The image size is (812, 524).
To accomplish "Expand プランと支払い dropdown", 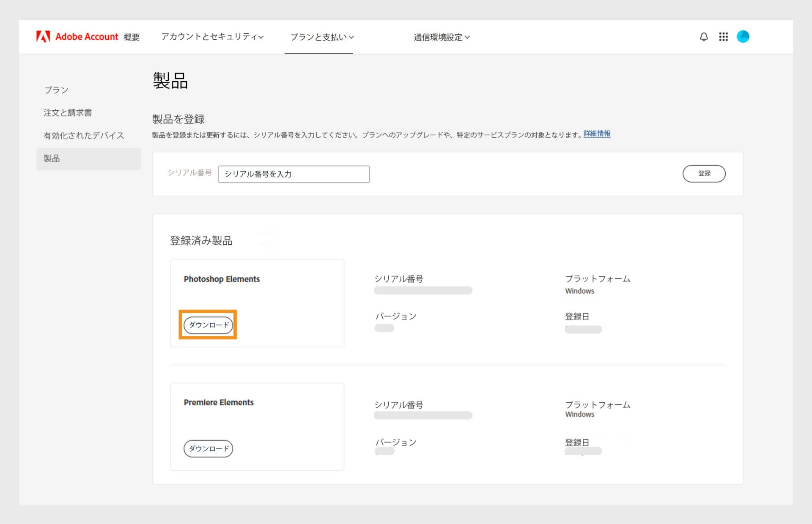I will pyautogui.click(x=322, y=37).
